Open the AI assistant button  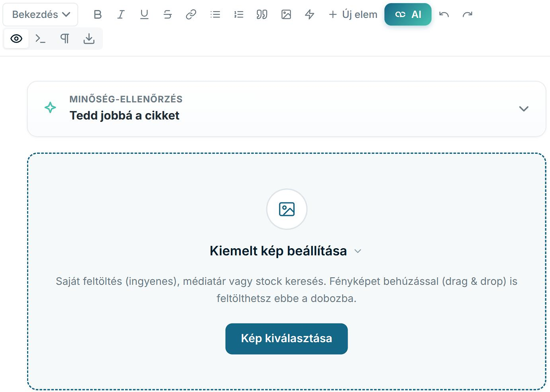408,14
